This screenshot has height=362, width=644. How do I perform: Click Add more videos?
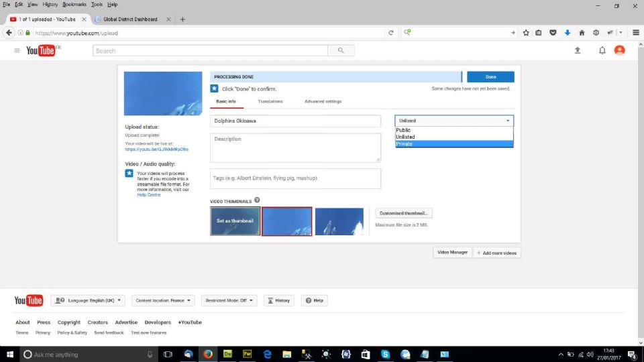tap(497, 253)
